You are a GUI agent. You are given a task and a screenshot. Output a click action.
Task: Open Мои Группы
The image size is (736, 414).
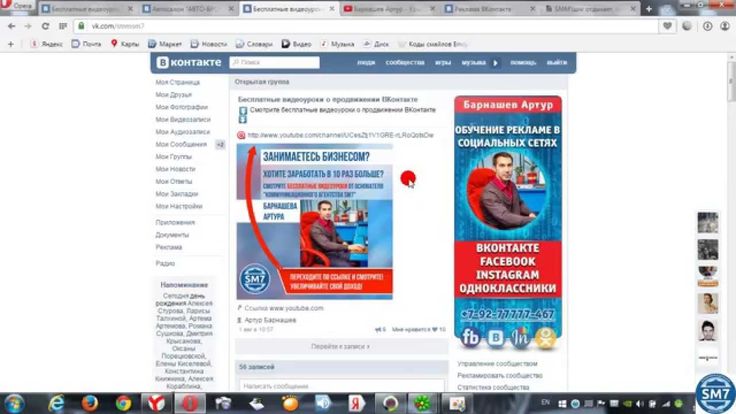(173, 157)
